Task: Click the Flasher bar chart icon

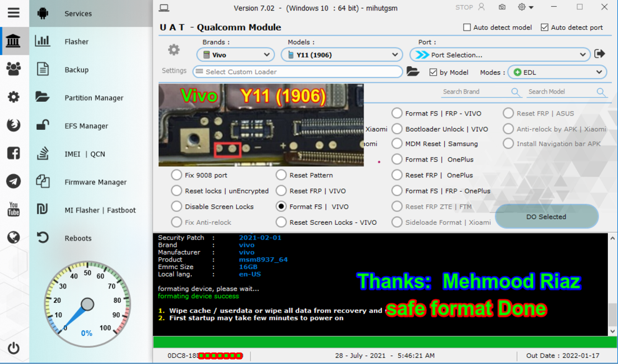Action: click(x=42, y=41)
